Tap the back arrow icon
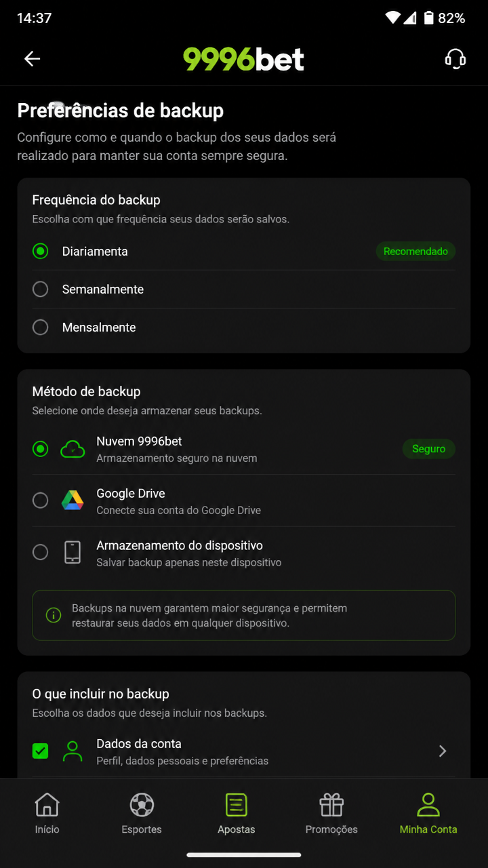Image resolution: width=488 pixels, height=868 pixels. pos(33,59)
